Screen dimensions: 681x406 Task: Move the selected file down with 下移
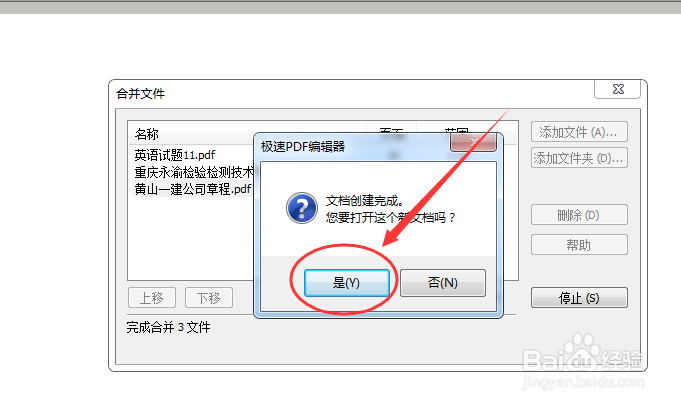[x=209, y=298]
